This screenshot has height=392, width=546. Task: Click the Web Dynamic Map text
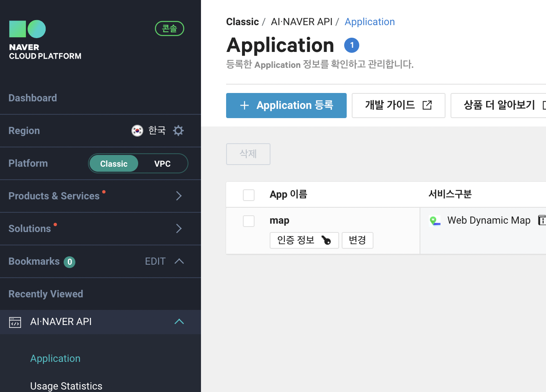[489, 220]
